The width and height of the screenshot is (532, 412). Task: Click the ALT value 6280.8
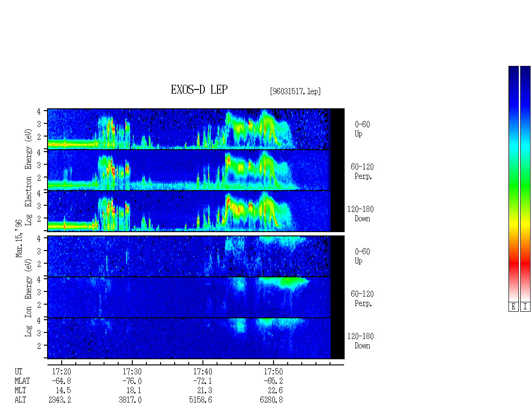(x=272, y=400)
